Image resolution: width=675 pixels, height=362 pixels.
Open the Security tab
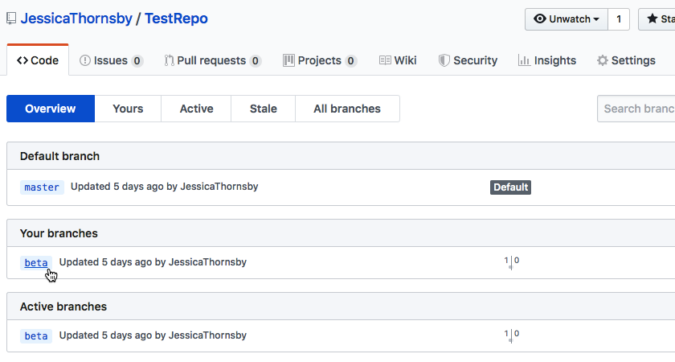coord(468,60)
